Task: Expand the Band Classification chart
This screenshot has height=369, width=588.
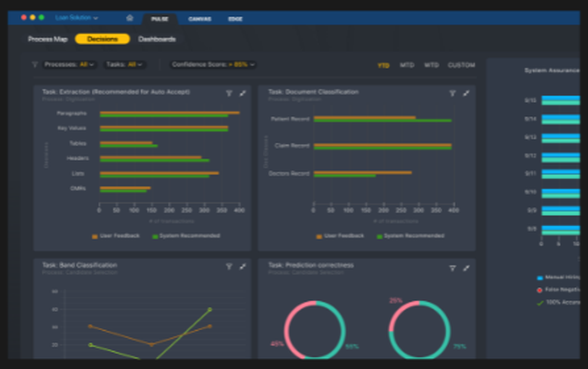Action: pyautogui.click(x=243, y=266)
